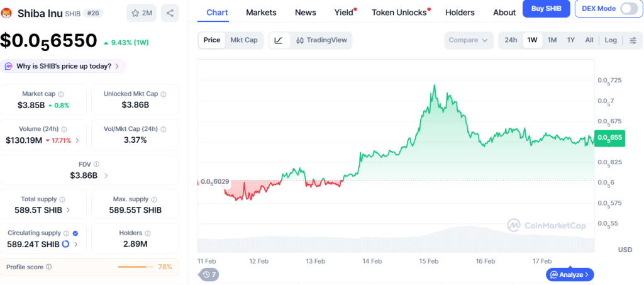Click the Buy SHIB button
The image size is (644, 285).
pos(547,9)
